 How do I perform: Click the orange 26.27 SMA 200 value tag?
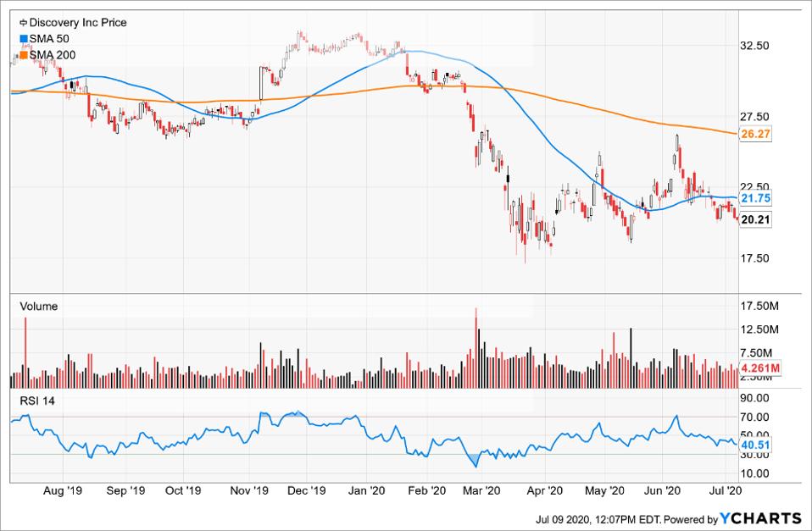coord(755,134)
